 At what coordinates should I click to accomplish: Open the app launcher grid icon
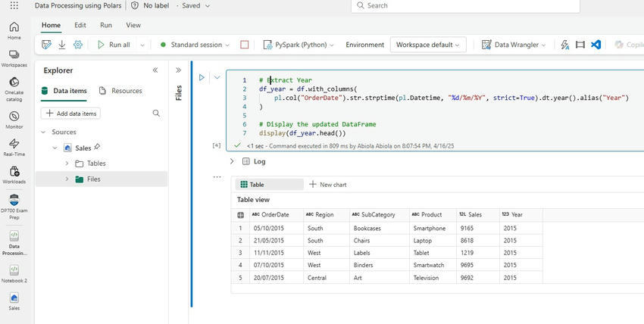14,6
